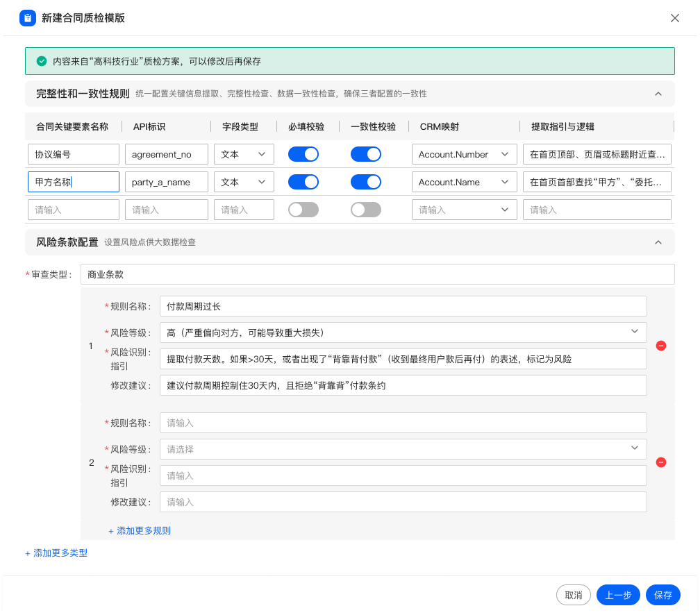The width and height of the screenshot is (700, 615).
Task: Click the 添加更多规则 link
Action: point(140,530)
